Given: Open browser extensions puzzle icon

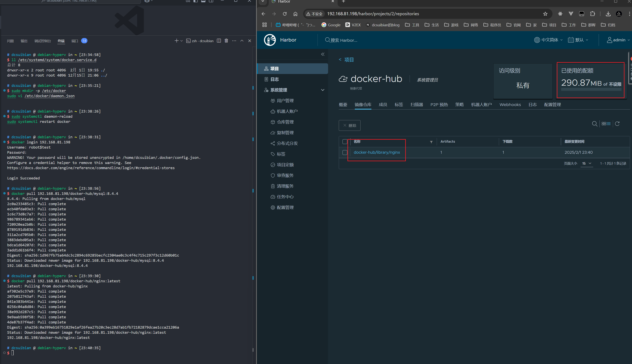Looking at the screenshot, I should [x=592, y=14].
